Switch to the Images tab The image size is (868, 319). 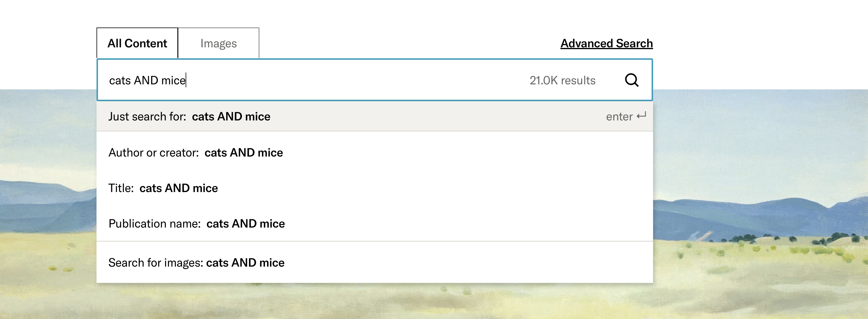pos(218,43)
